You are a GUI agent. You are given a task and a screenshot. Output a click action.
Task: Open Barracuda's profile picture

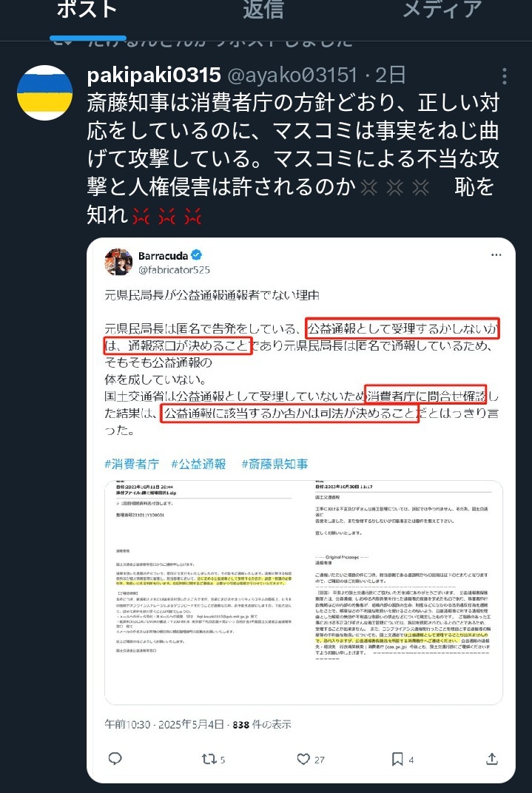(118, 262)
